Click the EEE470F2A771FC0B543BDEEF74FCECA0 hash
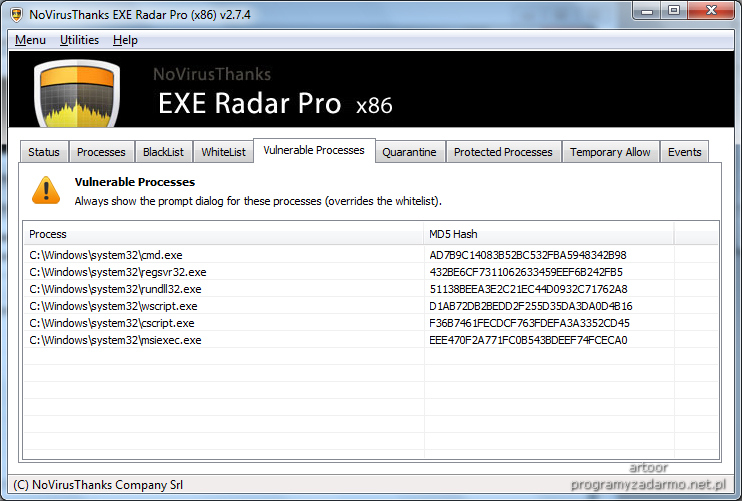742x501 pixels. [x=528, y=340]
